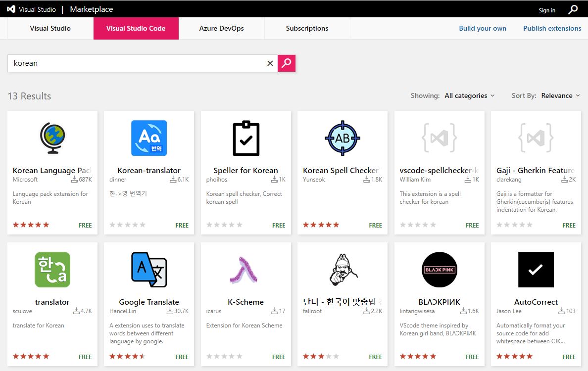Click download icon beside 103 count
The height and width of the screenshot is (371, 588).
[561, 311]
